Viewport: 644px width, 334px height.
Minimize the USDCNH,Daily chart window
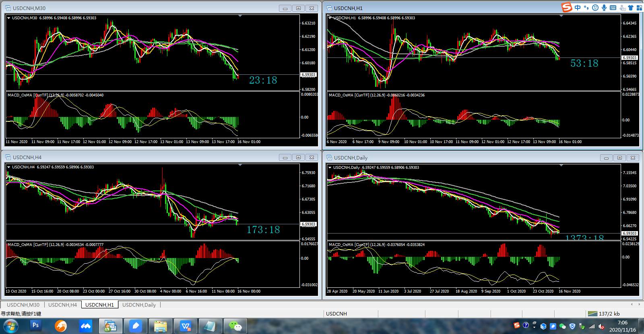click(607, 158)
